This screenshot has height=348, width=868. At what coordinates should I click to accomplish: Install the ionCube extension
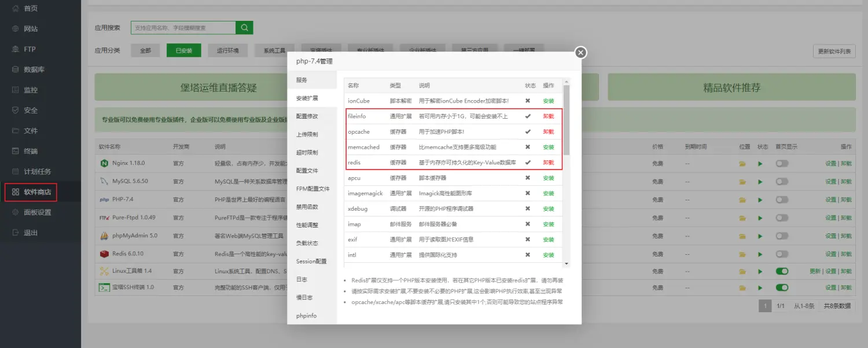549,101
